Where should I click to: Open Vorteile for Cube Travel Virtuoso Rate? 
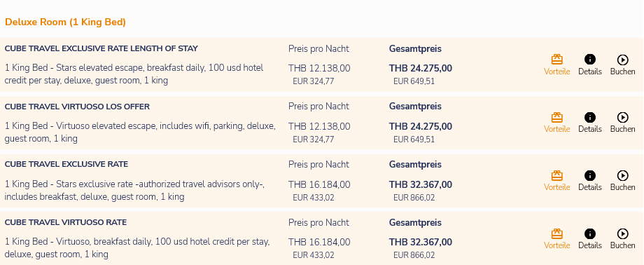(556, 239)
